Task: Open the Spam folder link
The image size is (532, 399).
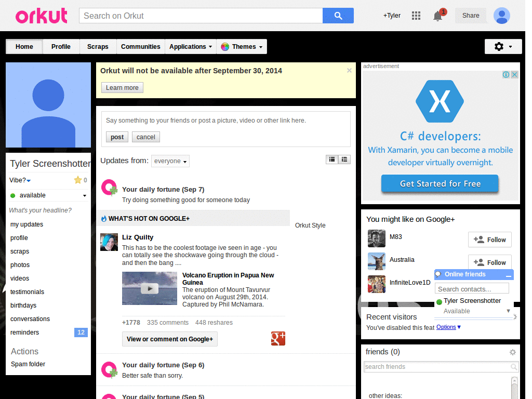Action: coord(28,364)
